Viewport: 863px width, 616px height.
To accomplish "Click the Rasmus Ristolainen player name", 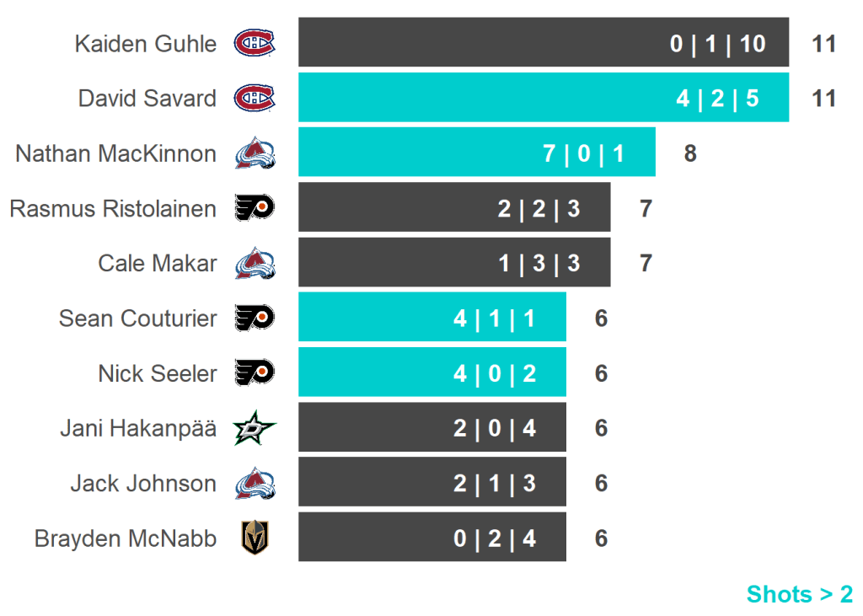I will point(112,209).
